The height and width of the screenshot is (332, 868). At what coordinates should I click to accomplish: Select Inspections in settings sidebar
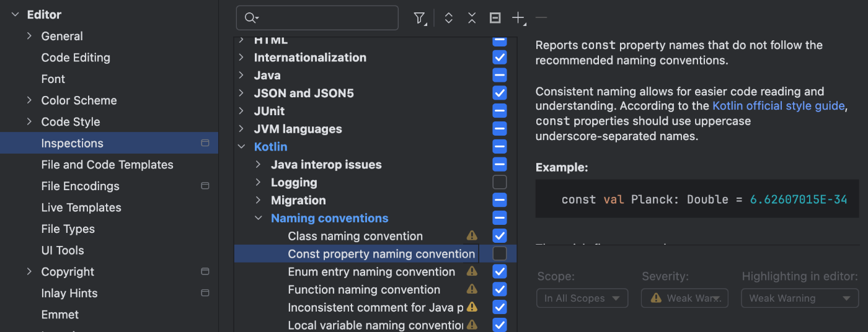coord(109,143)
